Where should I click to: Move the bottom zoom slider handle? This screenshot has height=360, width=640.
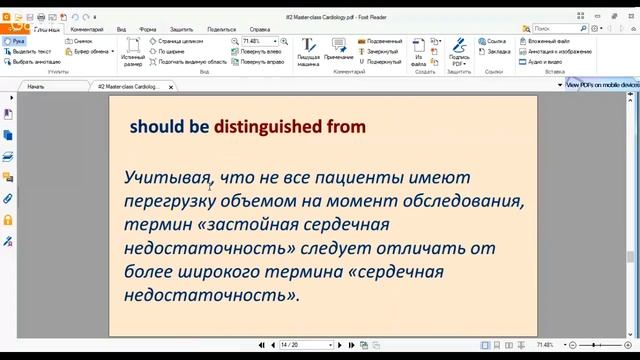click(593, 345)
